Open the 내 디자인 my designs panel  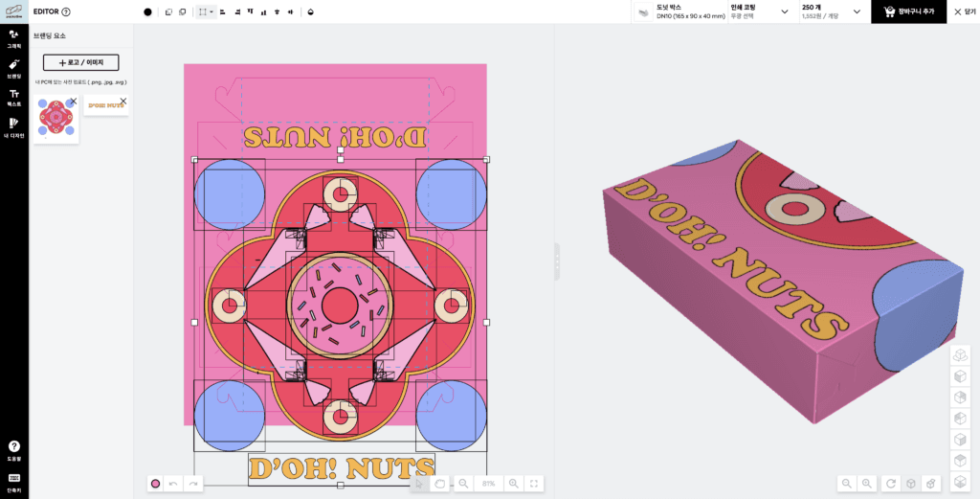pos(13,127)
